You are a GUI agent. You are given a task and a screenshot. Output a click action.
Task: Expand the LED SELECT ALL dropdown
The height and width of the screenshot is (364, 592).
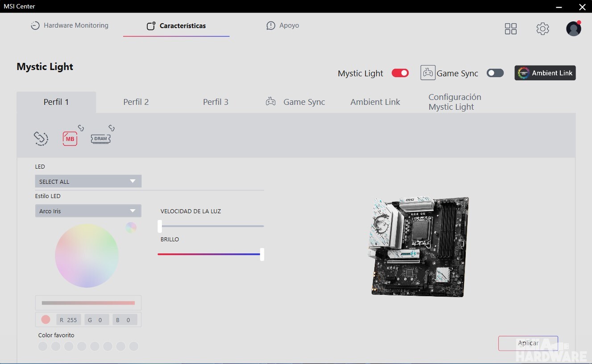tap(88, 181)
